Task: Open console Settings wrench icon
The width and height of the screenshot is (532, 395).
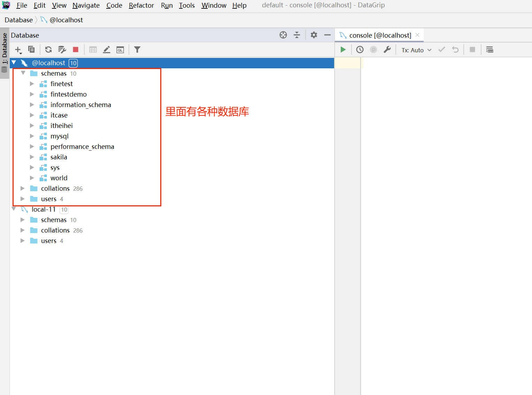Action: click(x=387, y=50)
